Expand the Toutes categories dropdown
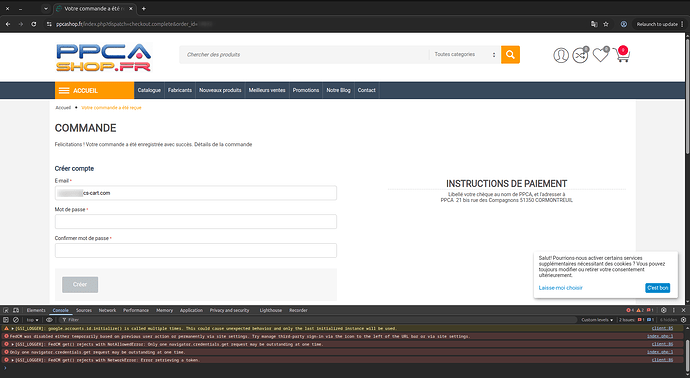Screen dimensions: 690x378 465,55
